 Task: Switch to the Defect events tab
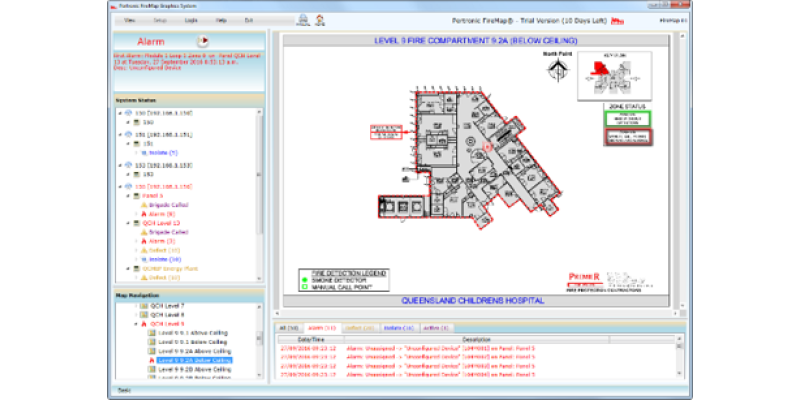(360, 328)
